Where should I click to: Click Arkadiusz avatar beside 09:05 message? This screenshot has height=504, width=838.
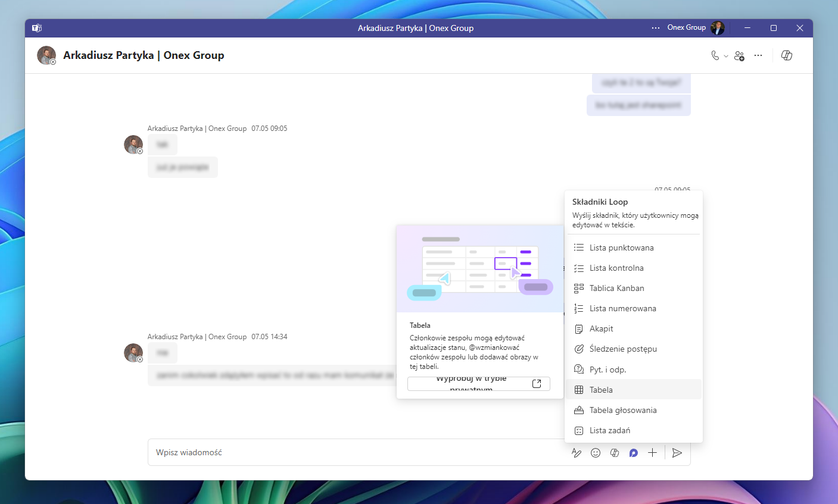pyautogui.click(x=133, y=145)
